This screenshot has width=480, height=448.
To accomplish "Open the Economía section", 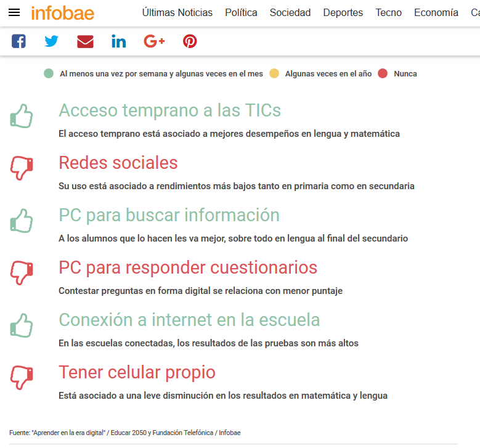I will coord(436,12).
